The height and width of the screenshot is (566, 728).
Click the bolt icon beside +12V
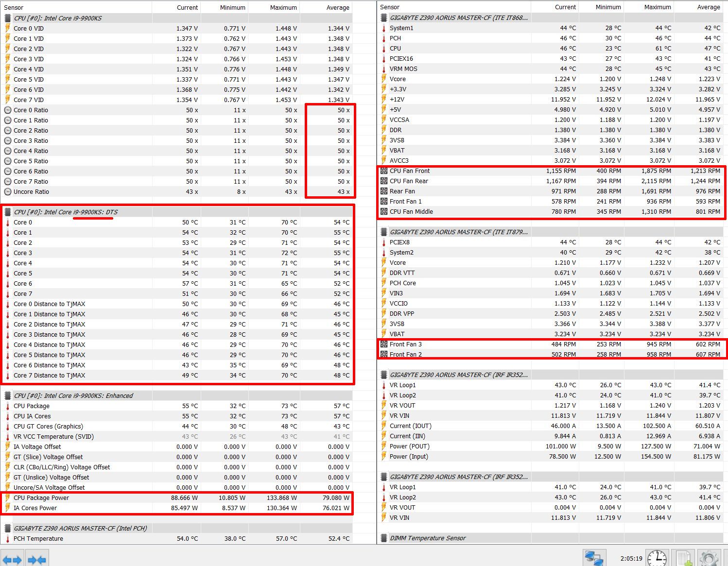pos(384,100)
